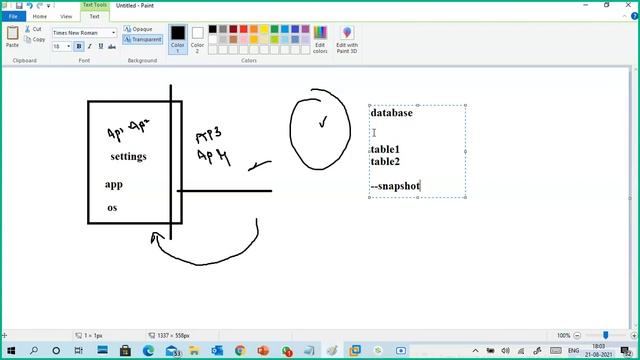Click the volume icon in system tray
This screenshot has width=640, height=360.
pyautogui.click(x=505, y=351)
